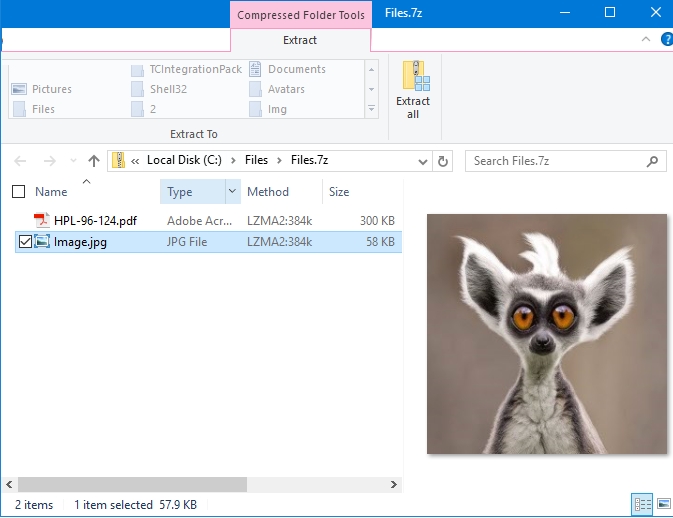The height and width of the screenshot is (518, 673).
Task: Sort by the Method column
Action: click(268, 192)
